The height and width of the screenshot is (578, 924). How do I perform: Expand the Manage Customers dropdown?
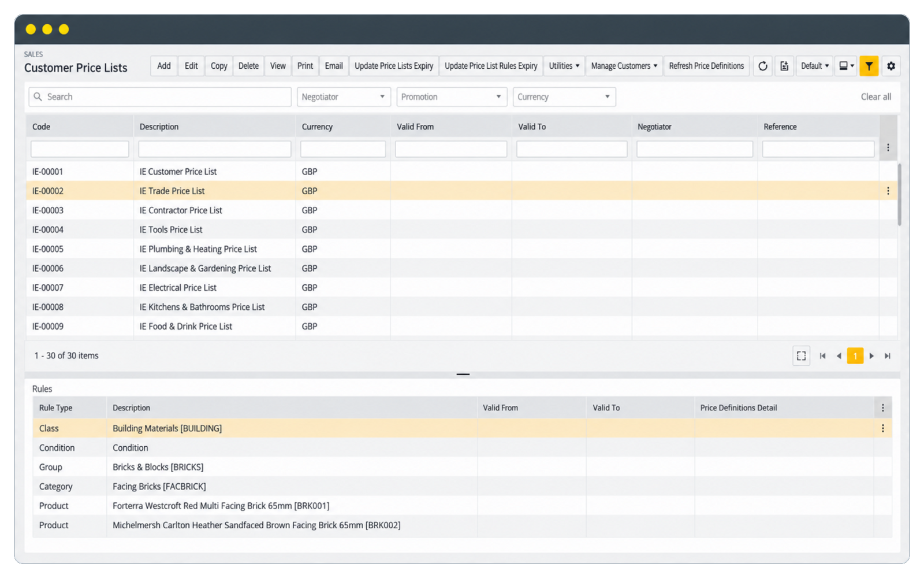coord(624,66)
